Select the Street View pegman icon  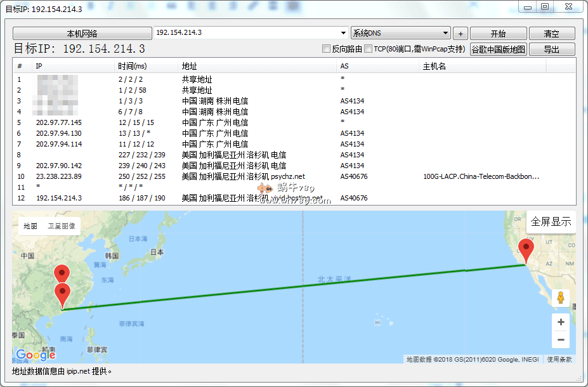[x=560, y=298]
